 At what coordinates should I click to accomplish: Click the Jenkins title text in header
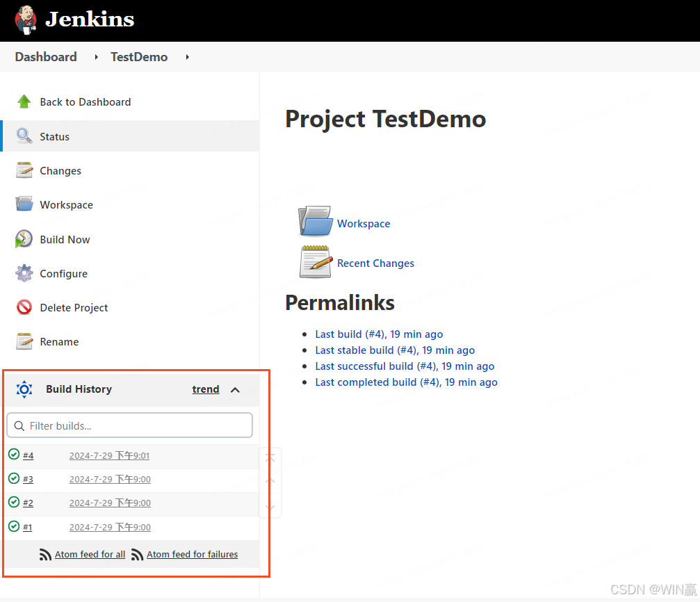[90, 19]
